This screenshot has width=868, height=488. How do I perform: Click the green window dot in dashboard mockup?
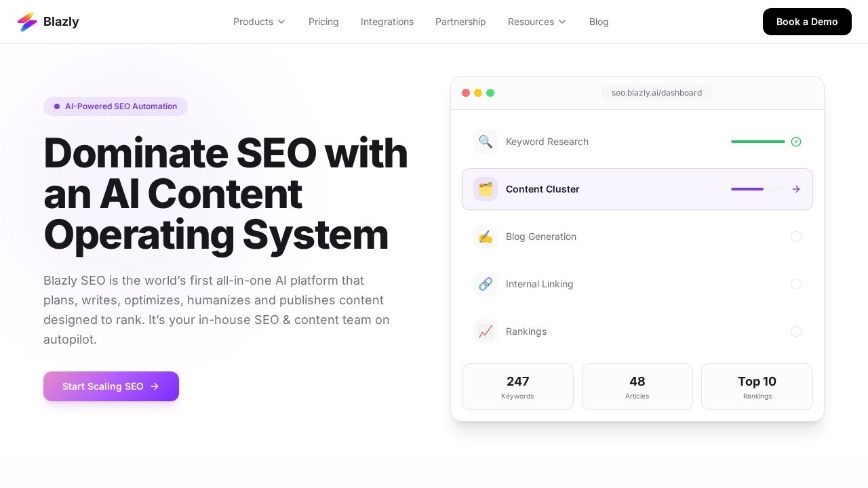tap(490, 93)
